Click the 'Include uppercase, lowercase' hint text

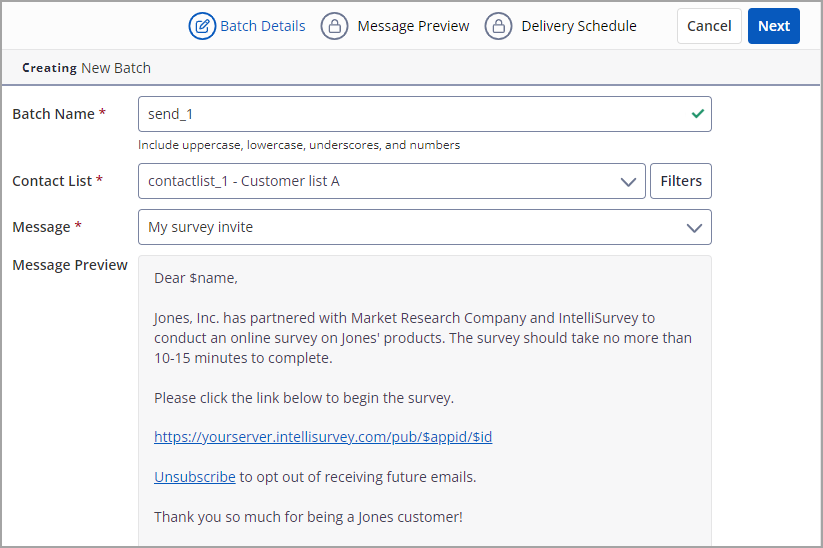[299, 145]
